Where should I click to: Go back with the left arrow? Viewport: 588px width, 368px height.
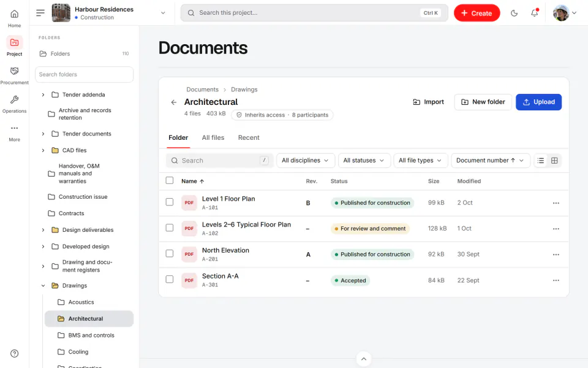tap(173, 102)
